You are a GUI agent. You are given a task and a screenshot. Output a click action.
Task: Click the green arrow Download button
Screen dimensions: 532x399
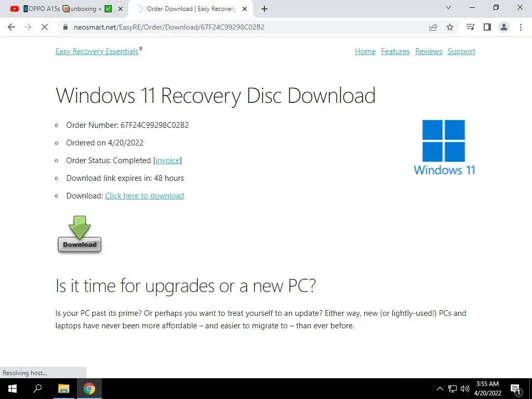click(79, 234)
